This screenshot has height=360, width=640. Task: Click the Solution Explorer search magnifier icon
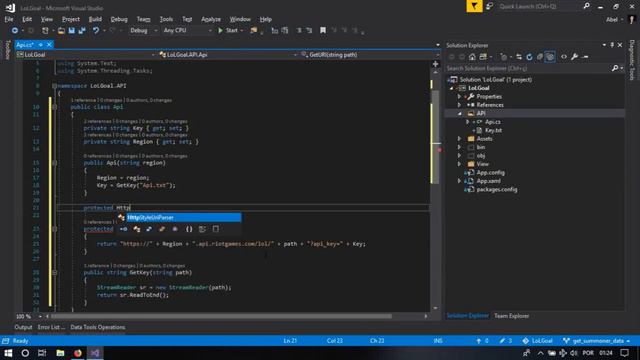615,68
